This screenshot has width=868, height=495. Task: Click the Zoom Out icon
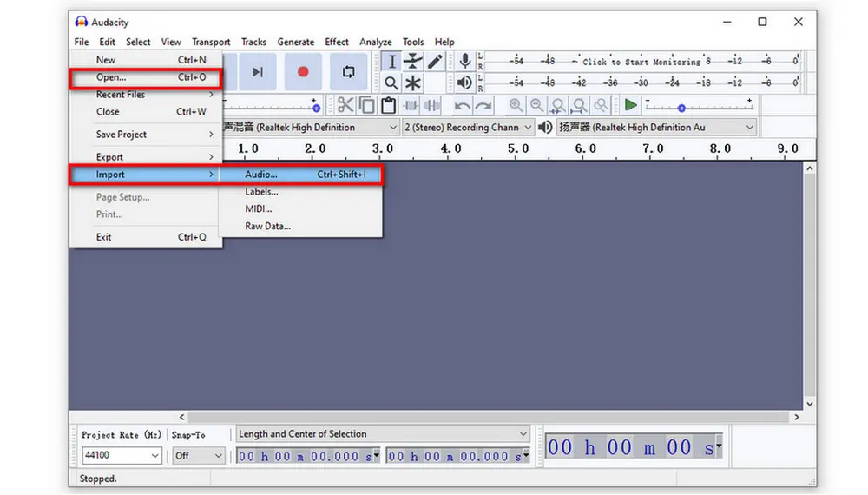click(536, 105)
